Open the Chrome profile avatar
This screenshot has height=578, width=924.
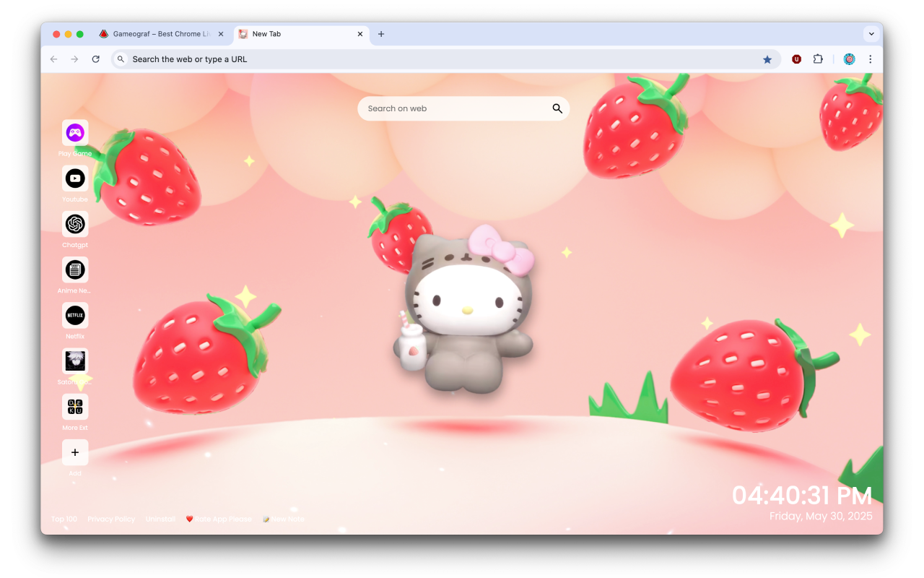(850, 59)
